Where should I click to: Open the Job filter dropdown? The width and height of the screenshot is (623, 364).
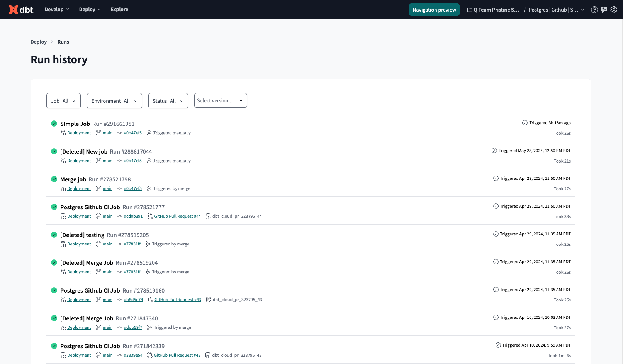(x=63, y=100)
